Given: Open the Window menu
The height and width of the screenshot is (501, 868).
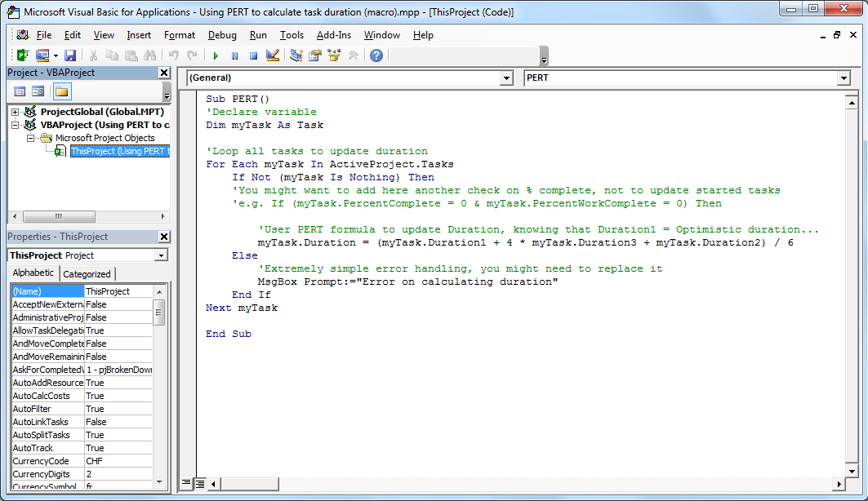Looking at the screenshot, I should click(382, 35).
